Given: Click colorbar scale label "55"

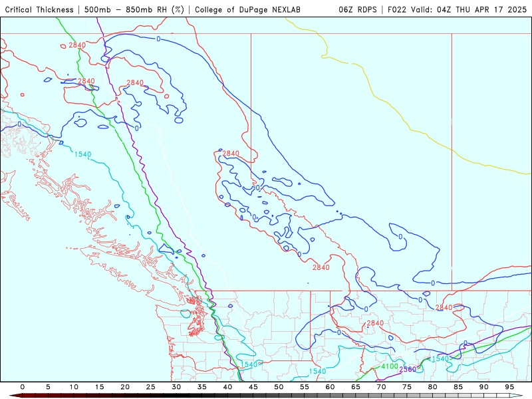Looking at the screenshot, I should (305, 387).
